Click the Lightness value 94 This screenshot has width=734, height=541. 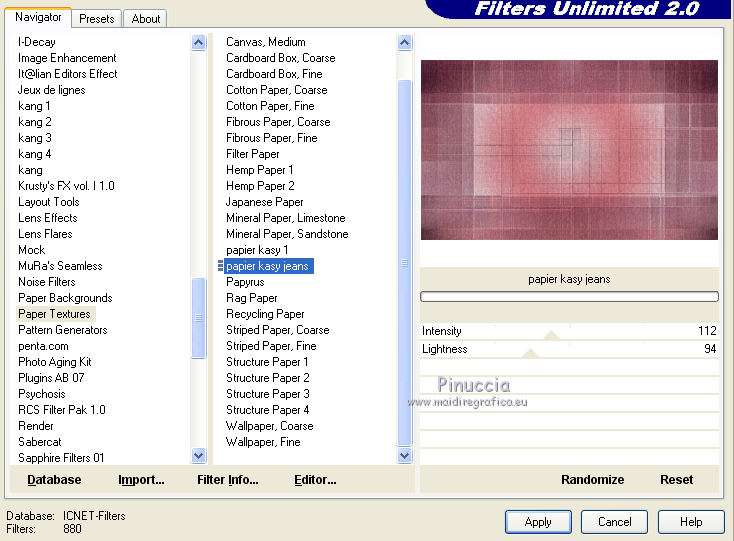[710, 349]
